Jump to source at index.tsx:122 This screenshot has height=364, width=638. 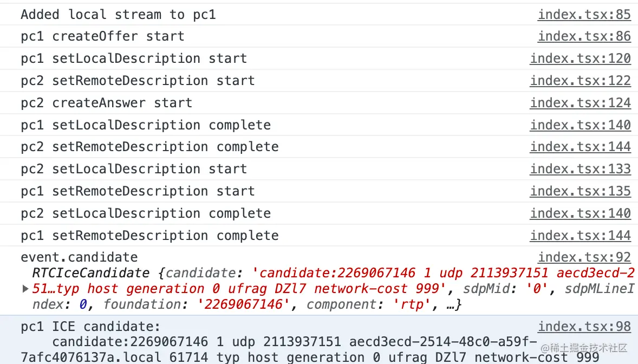(580, 81)
